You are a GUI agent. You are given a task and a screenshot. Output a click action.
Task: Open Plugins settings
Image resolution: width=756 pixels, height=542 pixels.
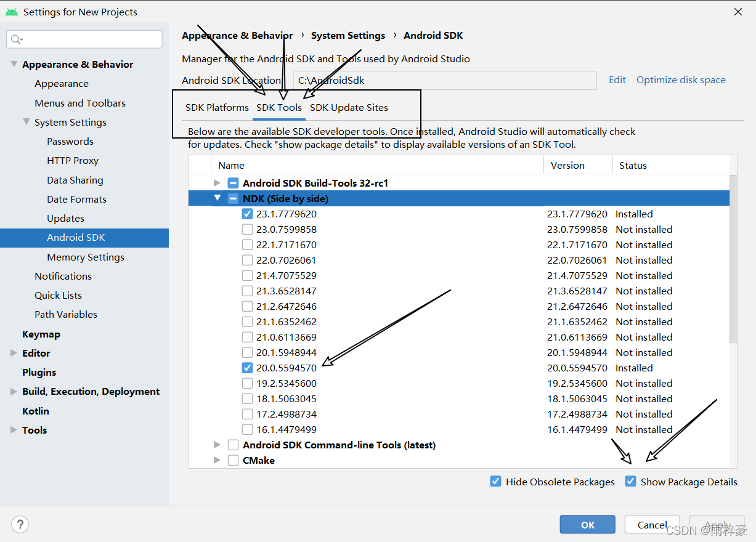[x=39, y=372]
